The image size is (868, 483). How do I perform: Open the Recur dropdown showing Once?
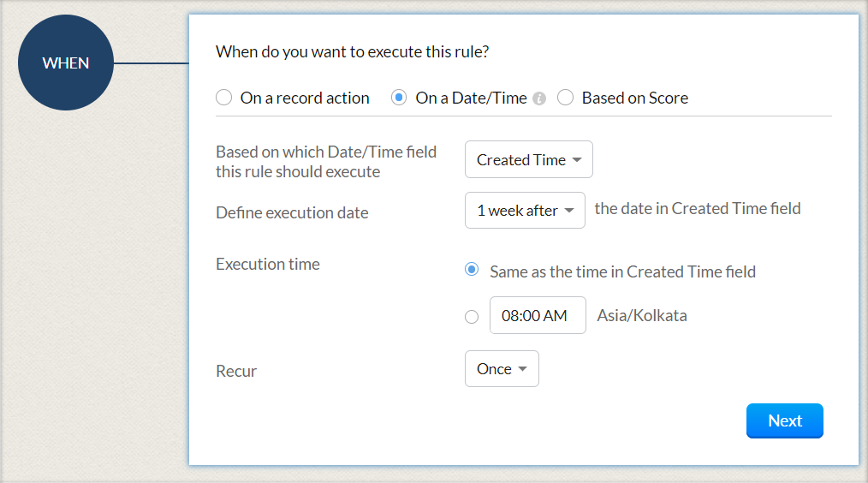(x=502, y=369)
